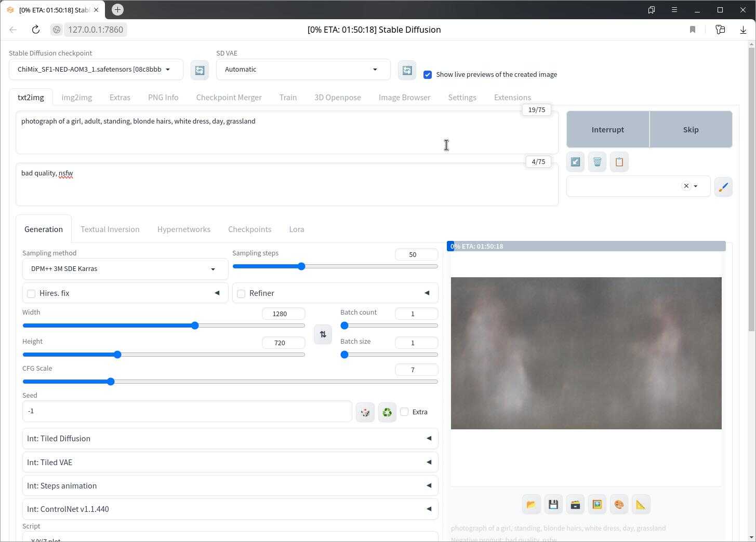
Task: Open the browser downloads panel
Action: coord(743,30)
